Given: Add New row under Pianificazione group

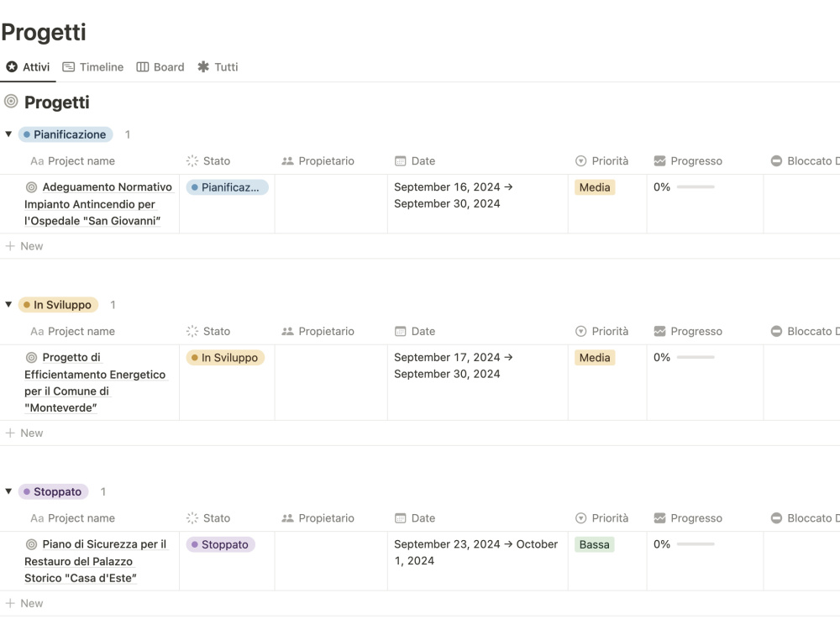Looking at the screenshot, I should tap(24, 246).
